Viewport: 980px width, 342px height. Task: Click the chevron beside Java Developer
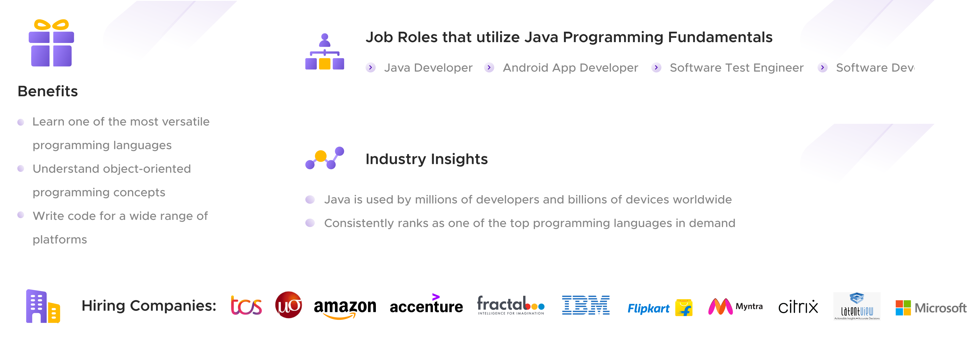tap(371, 68)
